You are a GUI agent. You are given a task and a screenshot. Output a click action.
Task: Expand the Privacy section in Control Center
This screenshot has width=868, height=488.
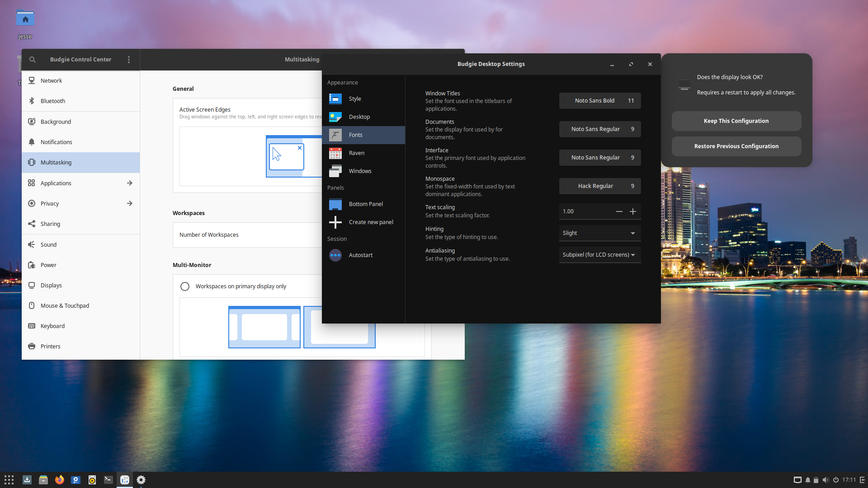coord(80,203)
